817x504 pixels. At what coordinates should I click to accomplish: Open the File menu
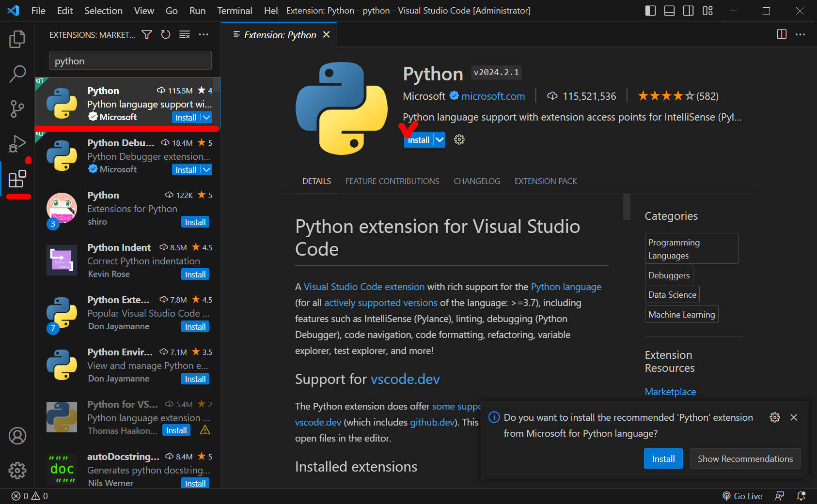38,11
